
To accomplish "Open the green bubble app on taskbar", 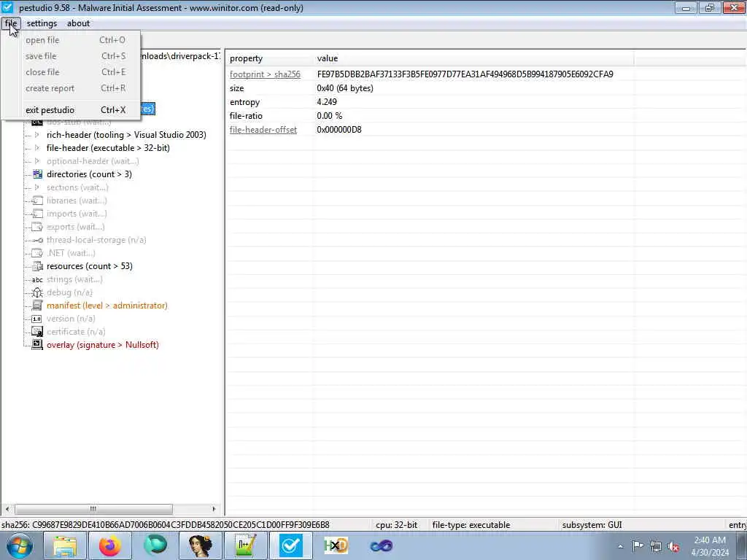I will coord(155,545).
